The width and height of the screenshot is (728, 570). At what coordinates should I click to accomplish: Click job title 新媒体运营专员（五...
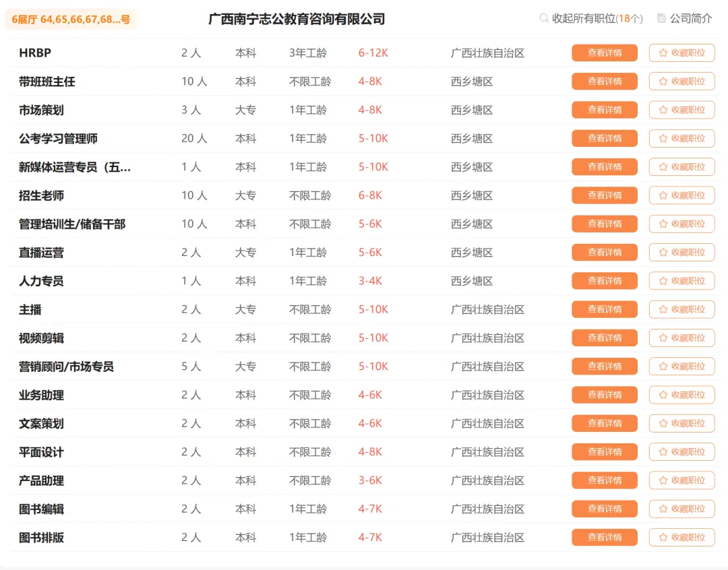(x=75, y=167)
